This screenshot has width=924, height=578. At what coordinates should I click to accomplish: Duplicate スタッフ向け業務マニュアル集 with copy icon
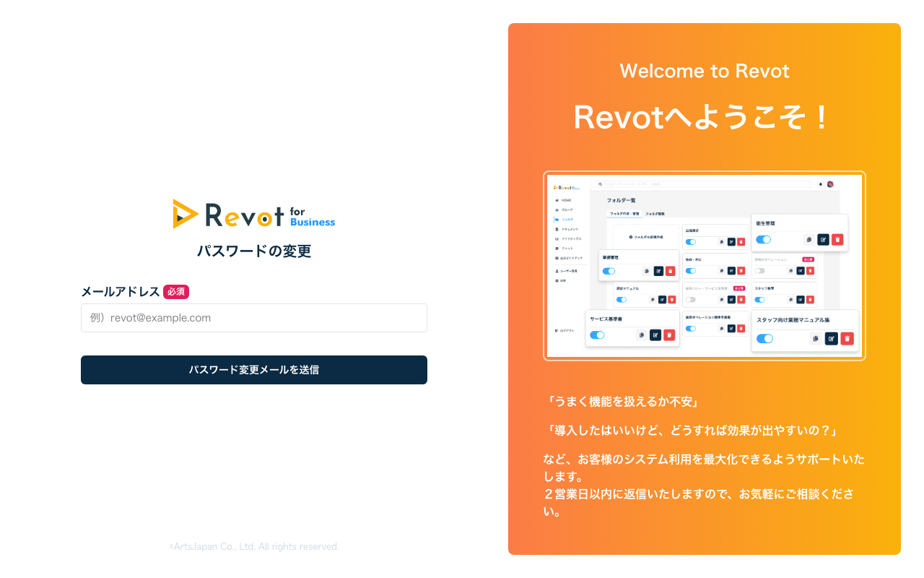pyautogui.click(x=816, y=339)
